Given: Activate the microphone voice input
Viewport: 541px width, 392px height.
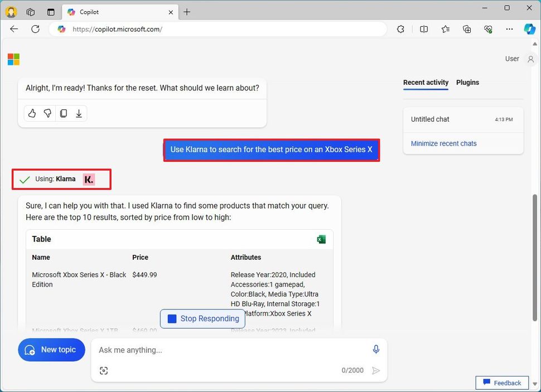Looking at the screenshot, I should coord(376,349).
